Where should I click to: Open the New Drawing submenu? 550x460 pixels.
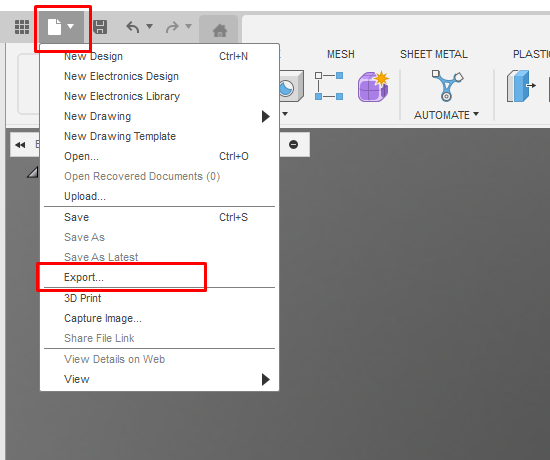coord(159,116)
